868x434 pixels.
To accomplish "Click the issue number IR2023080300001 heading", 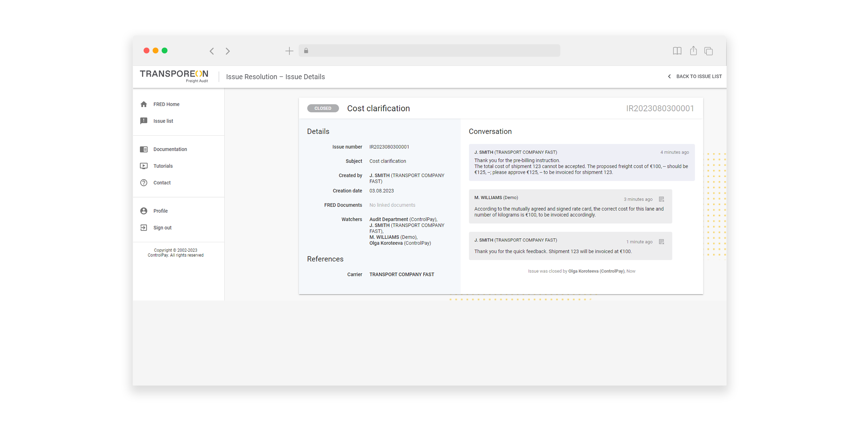I will 660,108.
